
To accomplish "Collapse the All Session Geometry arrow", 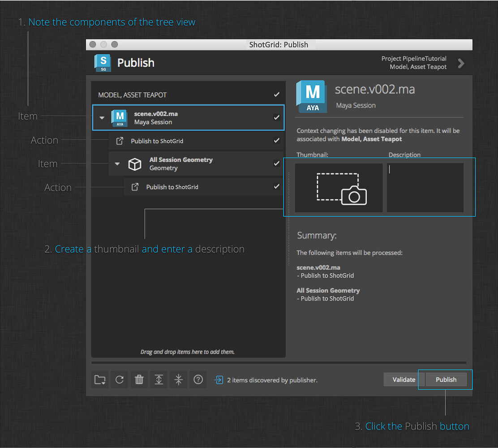I will [x=117, y=164].
